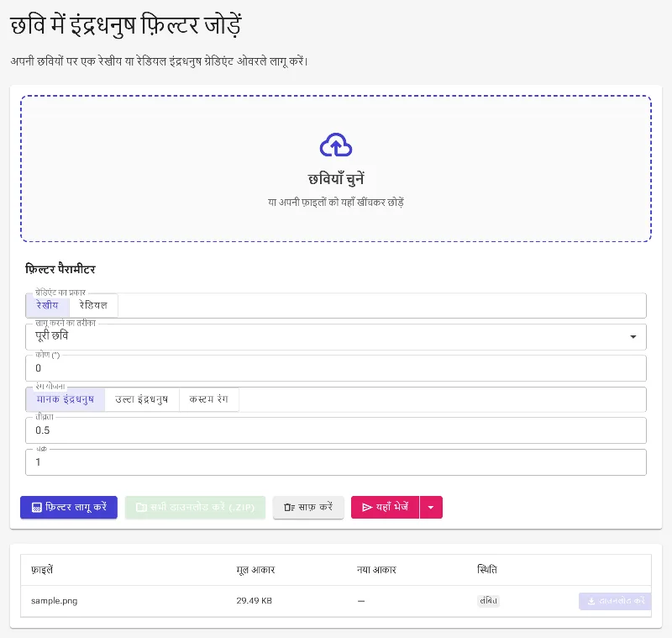
Task: Click the 'फ़ाइलें' column header
Action: [42, 570]
